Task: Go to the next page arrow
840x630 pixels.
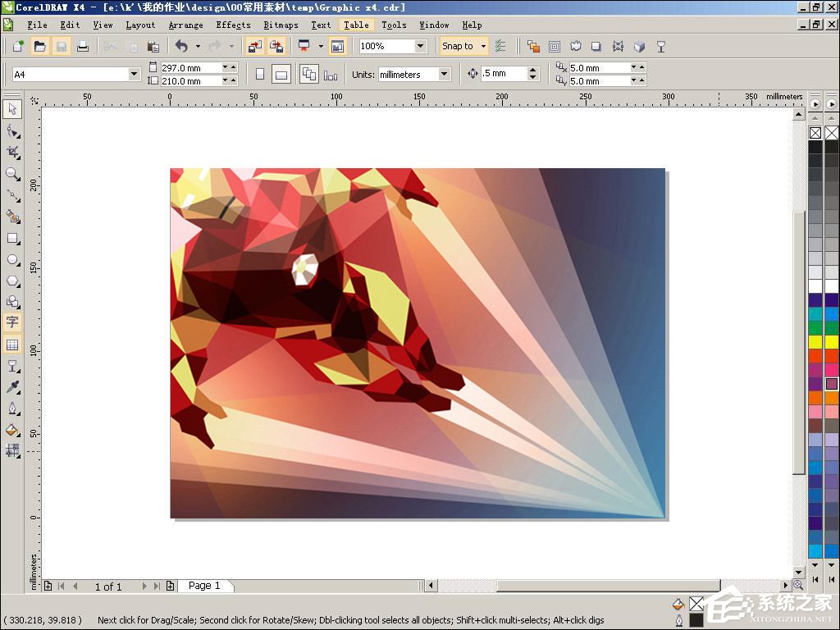Action: (144, 586)
